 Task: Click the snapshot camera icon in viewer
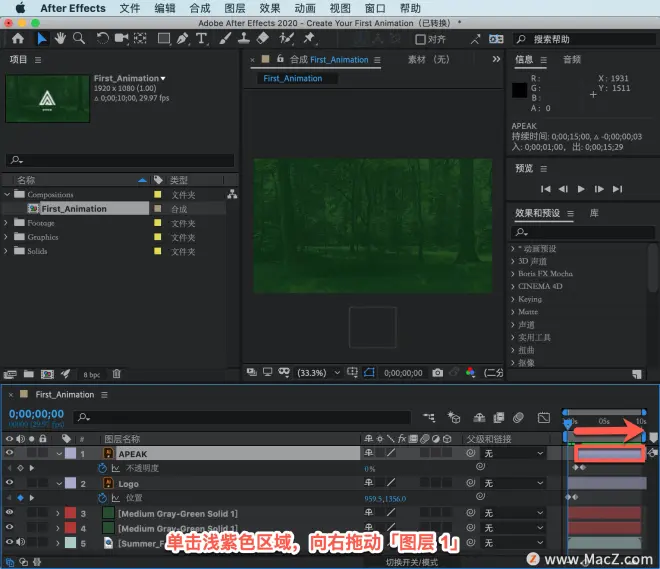tap(437, 372)
